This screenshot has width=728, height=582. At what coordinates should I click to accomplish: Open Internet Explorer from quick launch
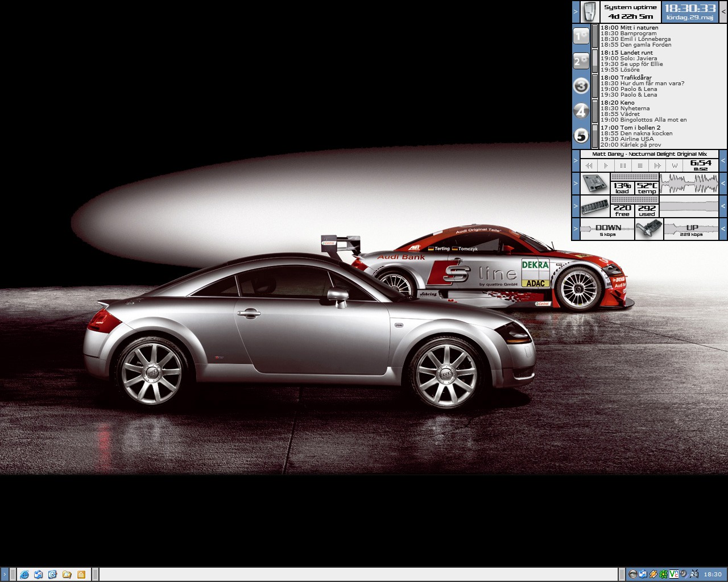point(24,575)
